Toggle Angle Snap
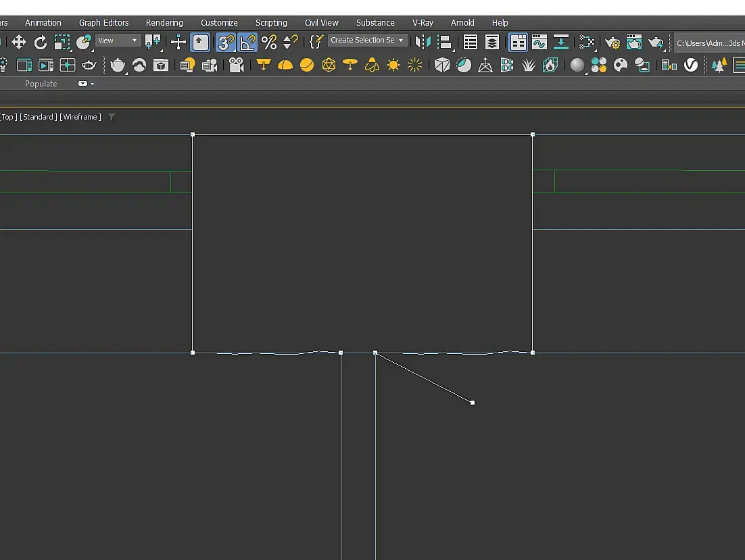Image resolution: width=745 pixels, height=560 pixels. click(247, 43)
